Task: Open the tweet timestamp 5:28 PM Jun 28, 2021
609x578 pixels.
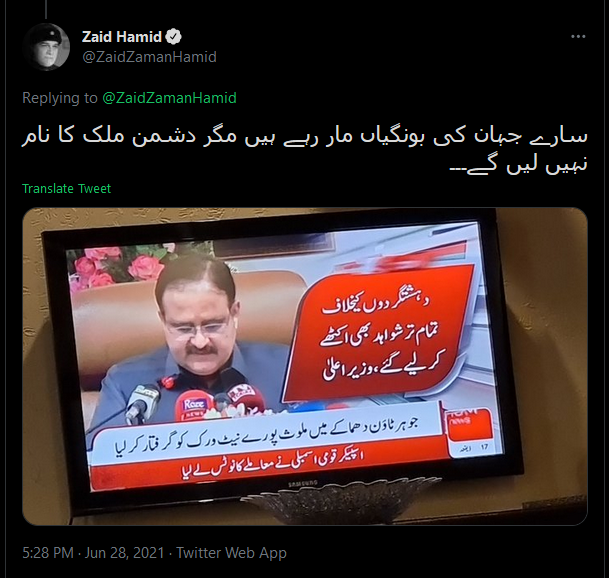Action: (93, 553)
